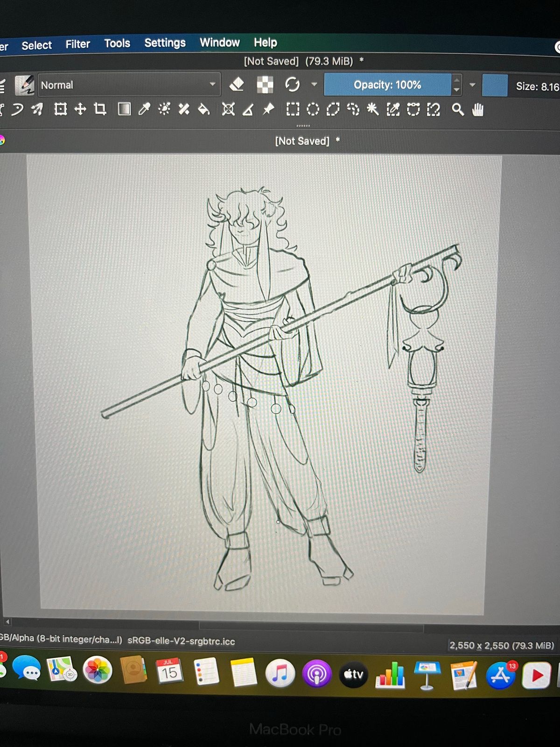Image resolution: width=560 pixels, height=747 pixels.
Task: Select the Measure tool
Action: pyautogui.click(x=248, y=110)
